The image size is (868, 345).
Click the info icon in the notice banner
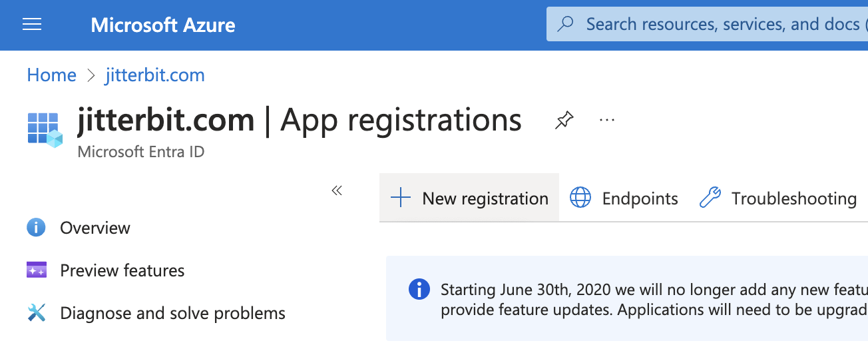(x=419, y=289)
